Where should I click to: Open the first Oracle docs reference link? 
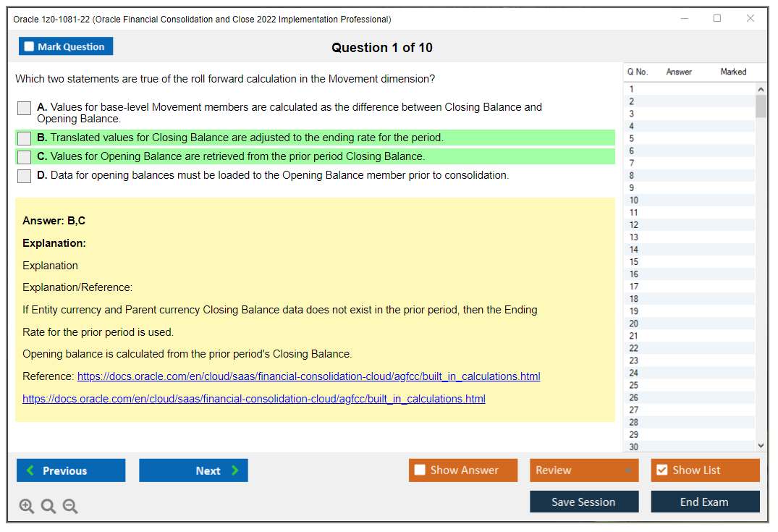point(308,377)
